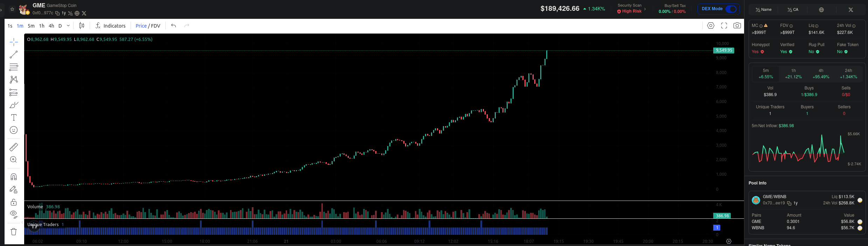This screenshot has height=246, width=868.
Task: Toggle stay in drawing mode pencil-lock
Action: click(x=14, y=189)
